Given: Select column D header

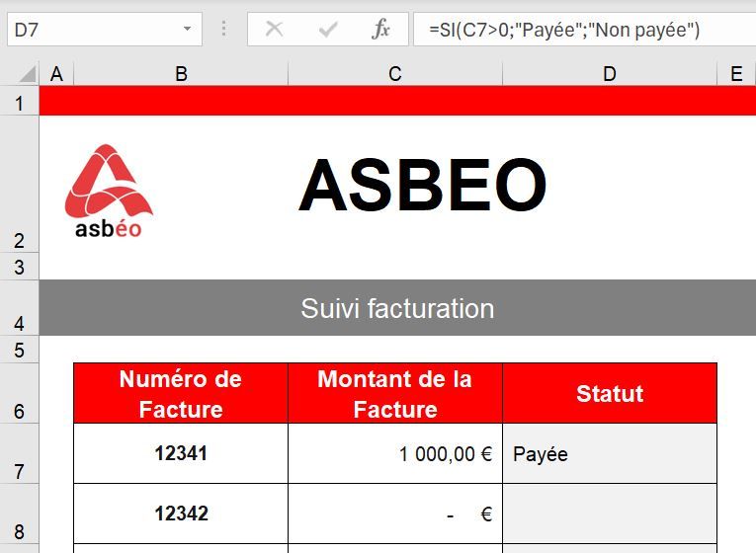Looking at the screenshot, I should click(610, 74).
